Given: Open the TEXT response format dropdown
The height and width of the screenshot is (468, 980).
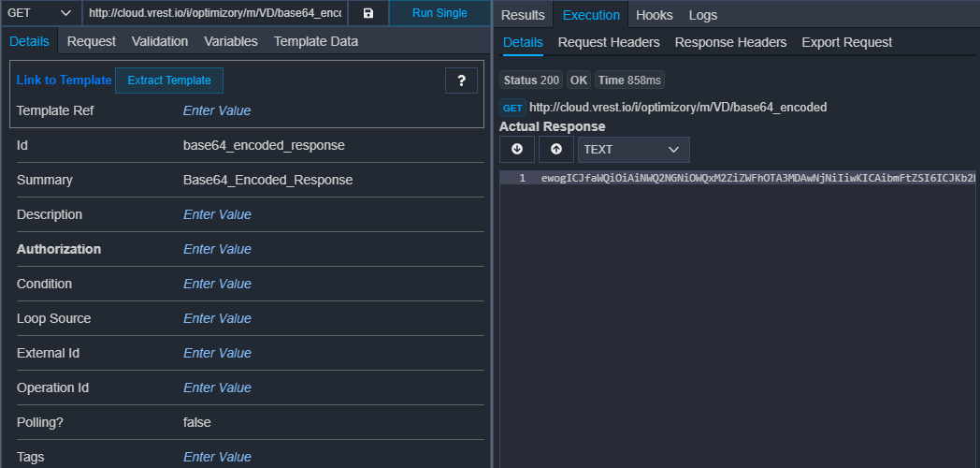Looking at the screenshot, I should point(634,150).
